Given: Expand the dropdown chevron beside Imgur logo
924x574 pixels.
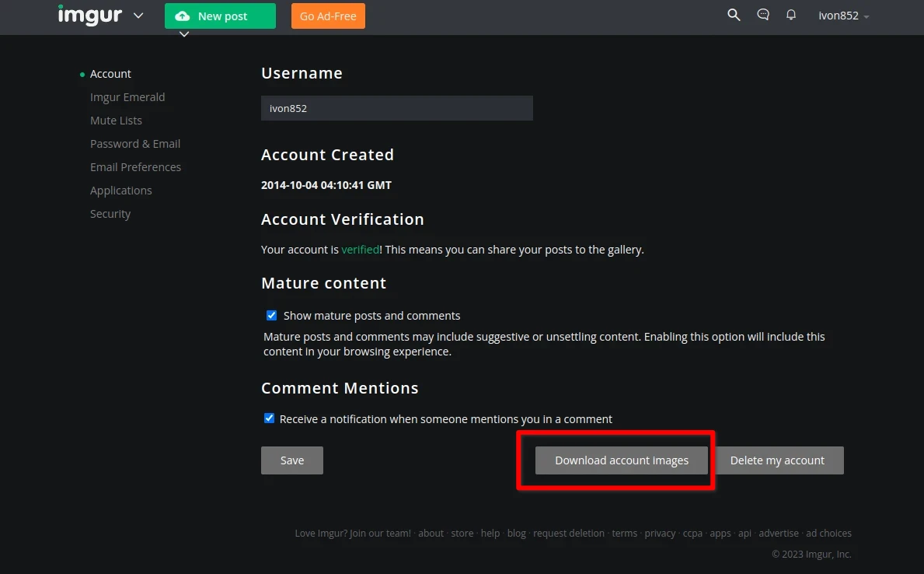Looking at the screenshot, I should (138, 16).
